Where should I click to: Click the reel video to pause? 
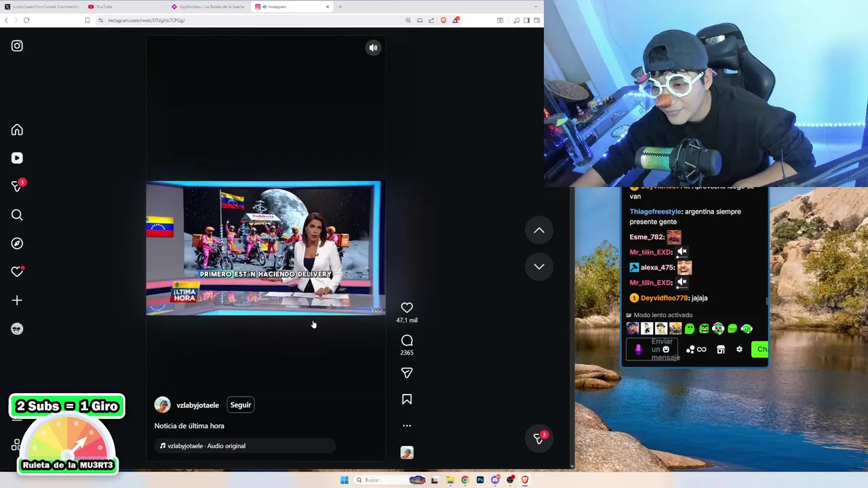pyautogui.click(x=264, y=248)
